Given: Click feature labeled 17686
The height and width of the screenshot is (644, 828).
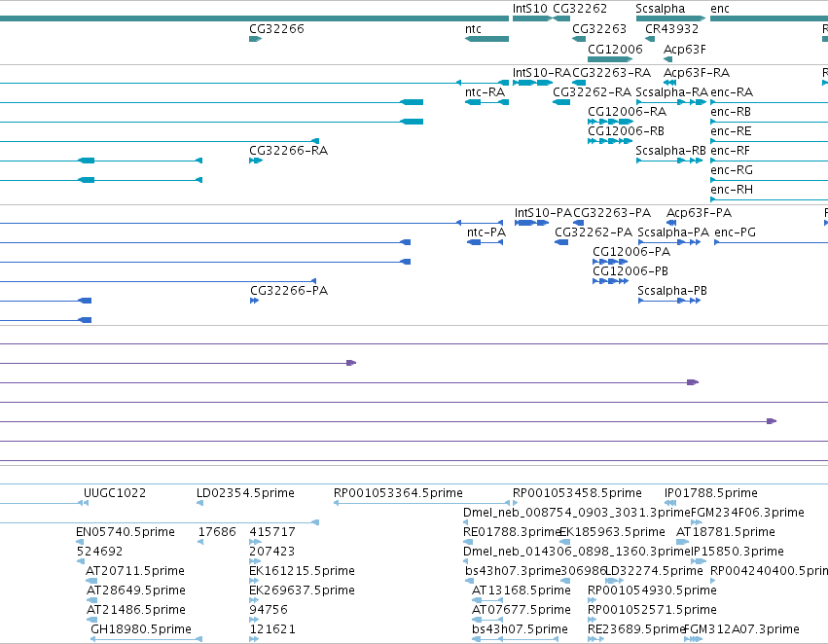Looking at the screenshot, I should (x=217, y=532).
